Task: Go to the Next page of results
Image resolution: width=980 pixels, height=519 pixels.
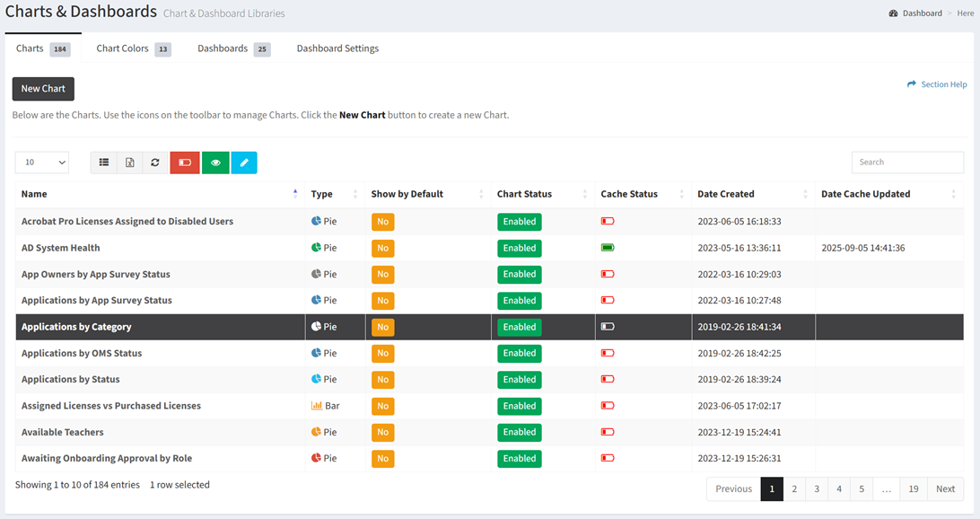Action: pyautogui.click(x=945, y=489)
